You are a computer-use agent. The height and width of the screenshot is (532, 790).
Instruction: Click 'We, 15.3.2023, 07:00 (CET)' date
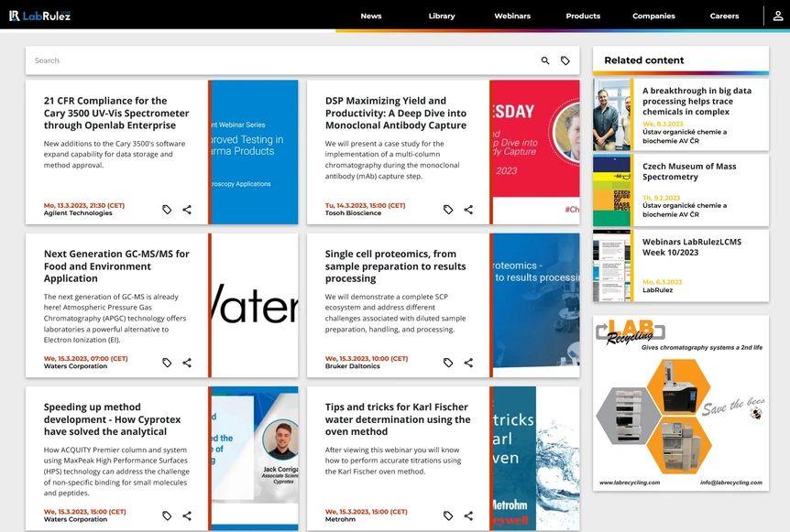(x=85, y=358)
